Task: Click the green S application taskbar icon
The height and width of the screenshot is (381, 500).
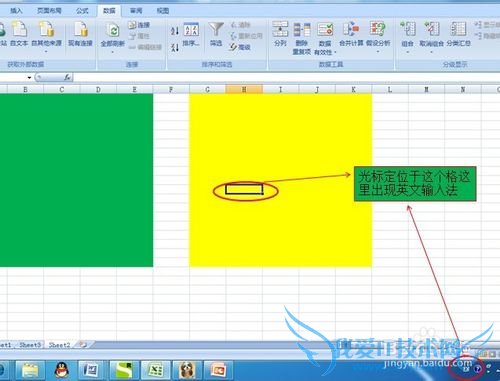Action: [123, 370]
